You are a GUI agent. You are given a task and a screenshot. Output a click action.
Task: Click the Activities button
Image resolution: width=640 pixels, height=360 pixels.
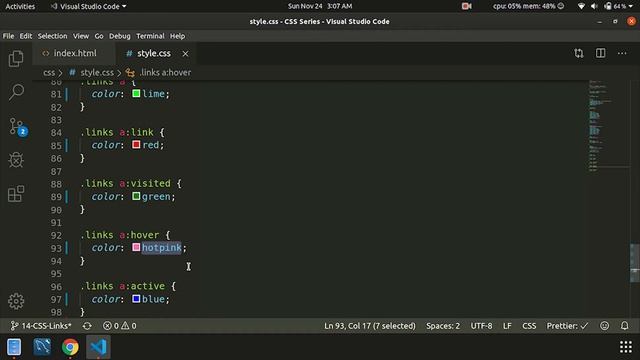click(x=20, y=6)
